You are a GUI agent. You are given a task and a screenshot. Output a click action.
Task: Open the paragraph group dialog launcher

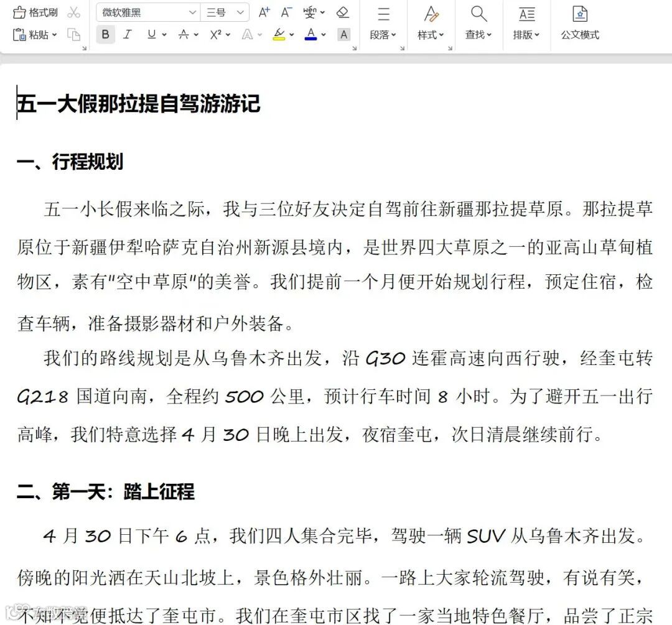pos(403,49)
